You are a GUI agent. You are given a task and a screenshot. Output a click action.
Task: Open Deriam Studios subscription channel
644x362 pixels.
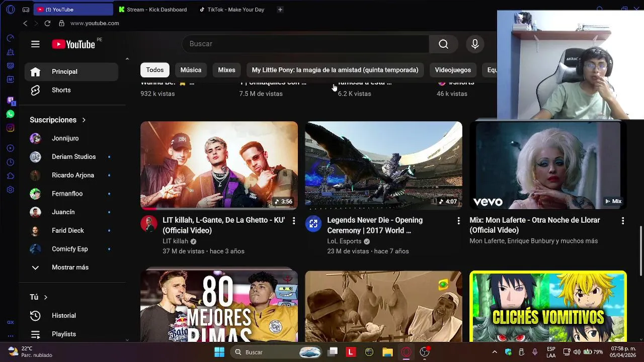[71, 157]
